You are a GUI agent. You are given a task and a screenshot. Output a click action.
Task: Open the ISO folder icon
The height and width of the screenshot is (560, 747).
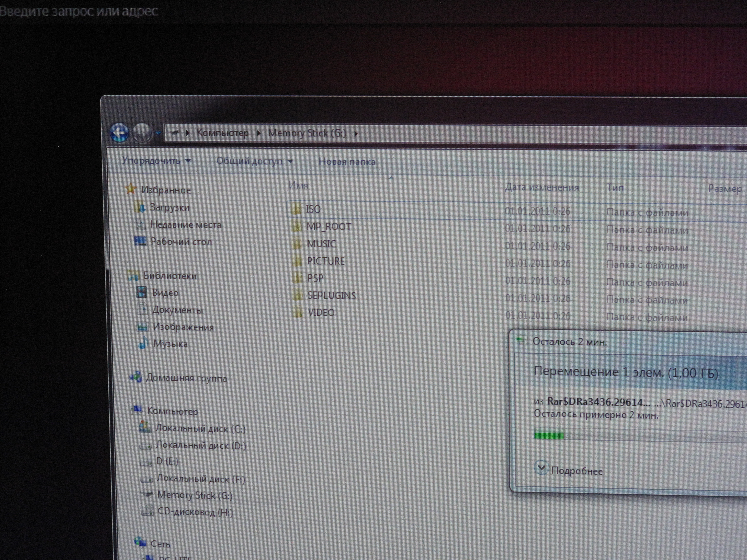coord(297,209)
